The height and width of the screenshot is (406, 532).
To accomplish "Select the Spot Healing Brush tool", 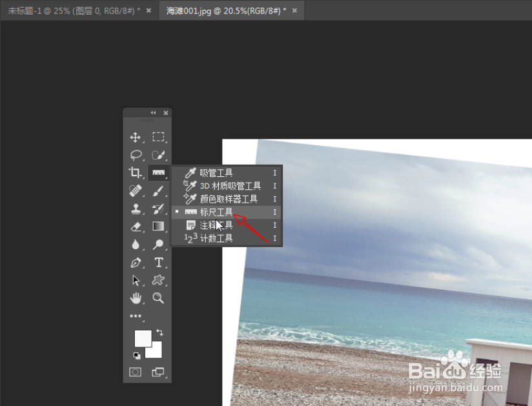I will 136,190.
